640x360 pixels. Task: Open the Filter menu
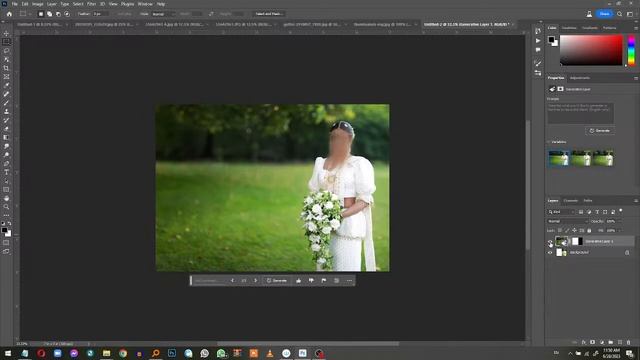click(91, 4)
